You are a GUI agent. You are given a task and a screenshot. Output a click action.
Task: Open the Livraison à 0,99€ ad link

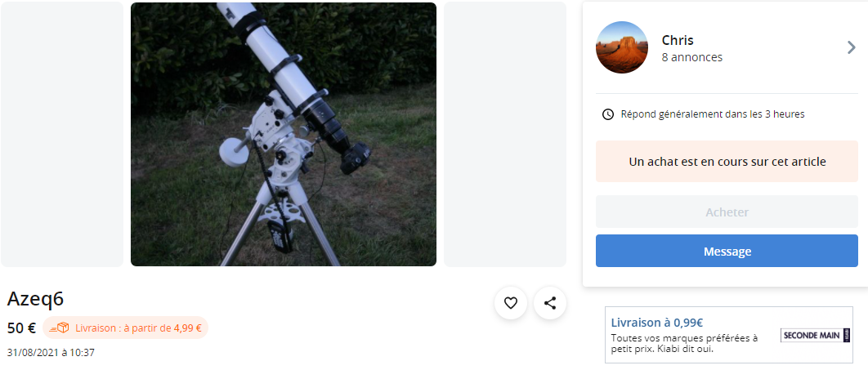tap(657, 323)
